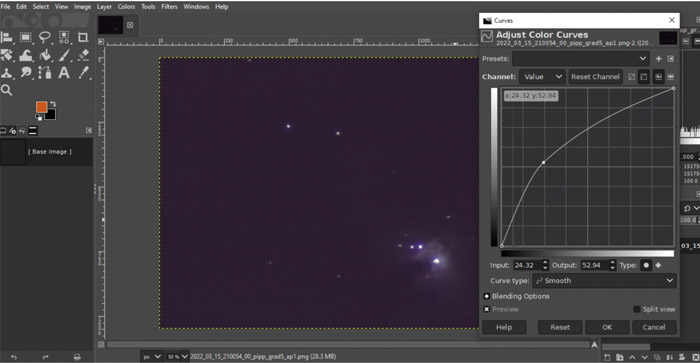Select the Fuzzy Select by color tool
The image size is (700, 363).
pos(64,38)
